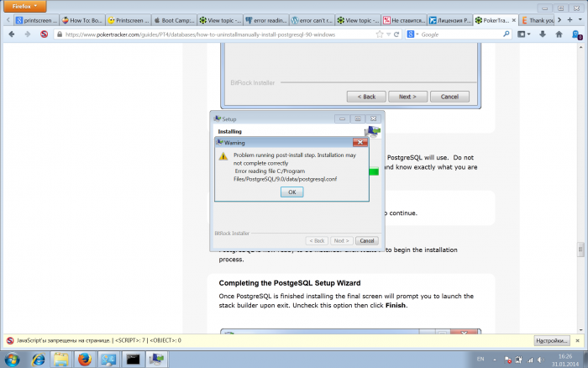The width and height of the screenshot is (588, 368).
Task: Open the computer monitor taskbar icon
Action: [108, 360]
